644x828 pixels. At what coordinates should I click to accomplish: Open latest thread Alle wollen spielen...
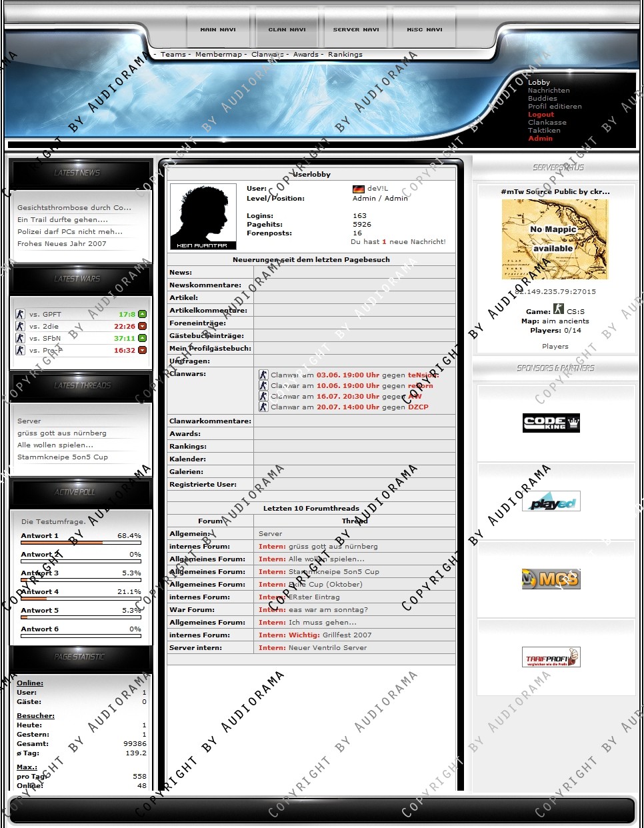coord(55,445)
